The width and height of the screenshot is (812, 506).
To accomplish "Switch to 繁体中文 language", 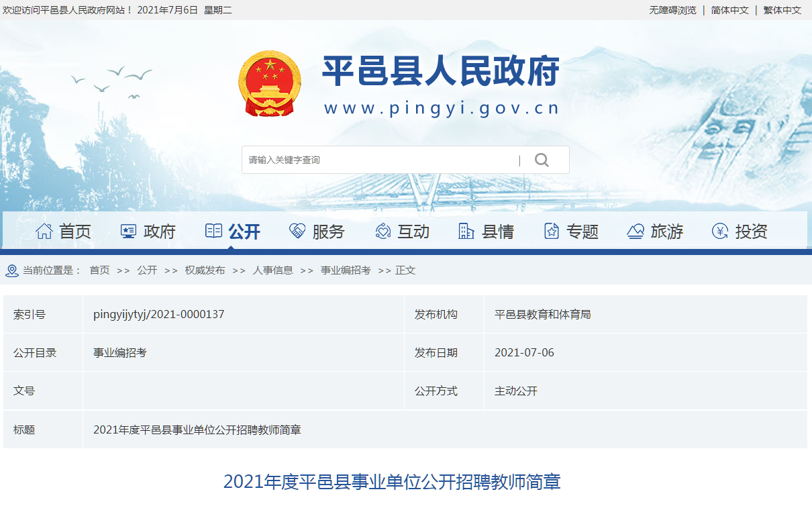I will 782,10.
